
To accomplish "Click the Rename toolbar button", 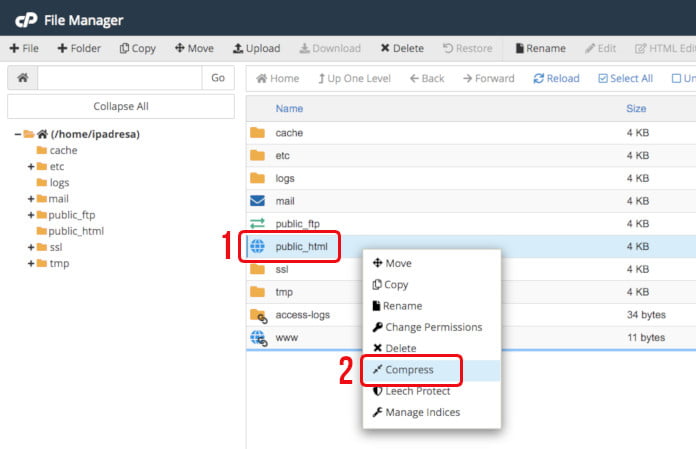I will tap(540, 48).
